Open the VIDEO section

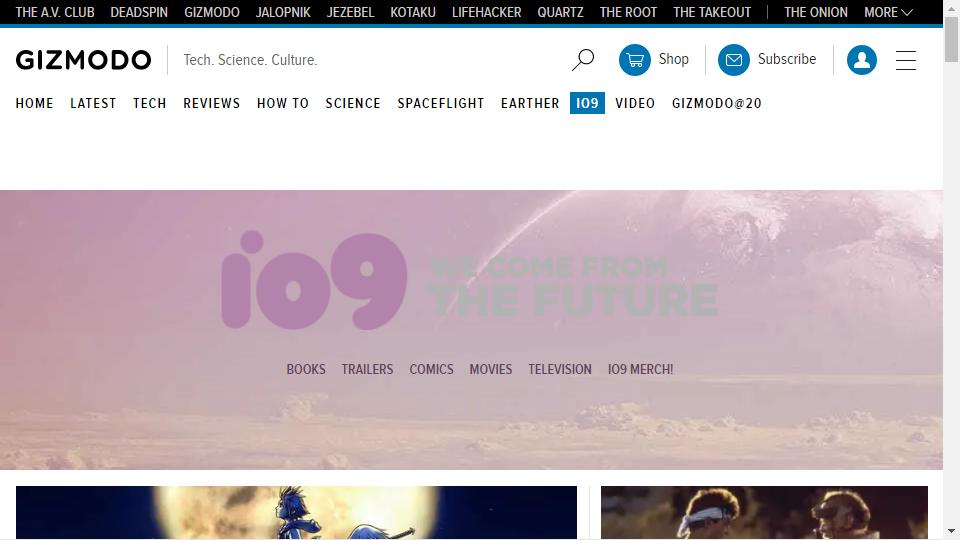(x=635, y=103)
